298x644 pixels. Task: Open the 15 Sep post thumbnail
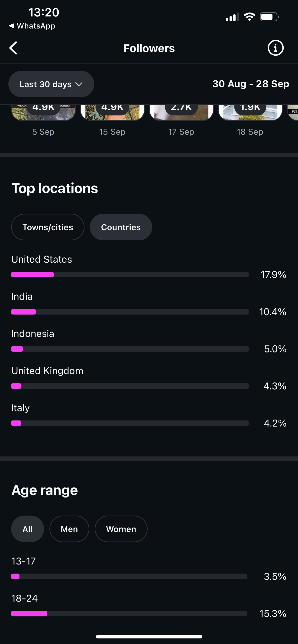(112, 112)
